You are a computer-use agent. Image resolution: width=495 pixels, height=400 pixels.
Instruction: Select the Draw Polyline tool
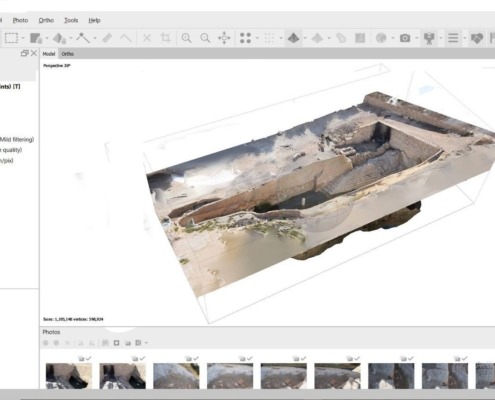(83, 38)
